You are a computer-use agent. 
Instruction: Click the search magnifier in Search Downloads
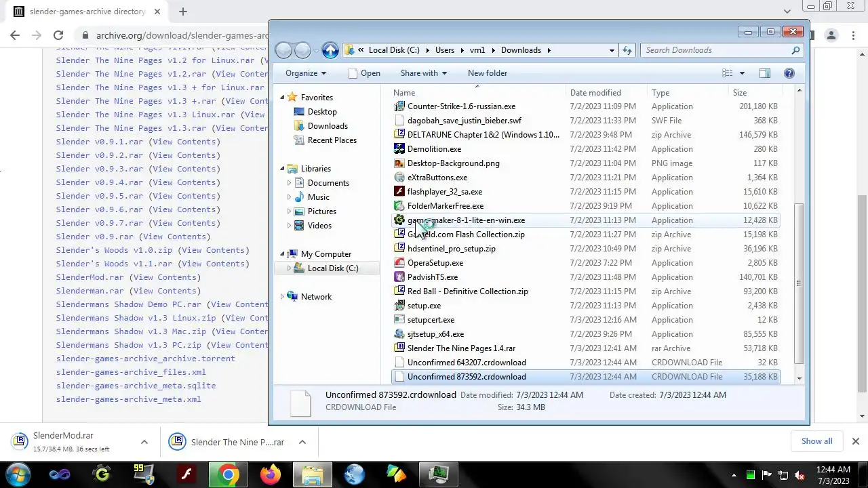click(x=795, y=50)
